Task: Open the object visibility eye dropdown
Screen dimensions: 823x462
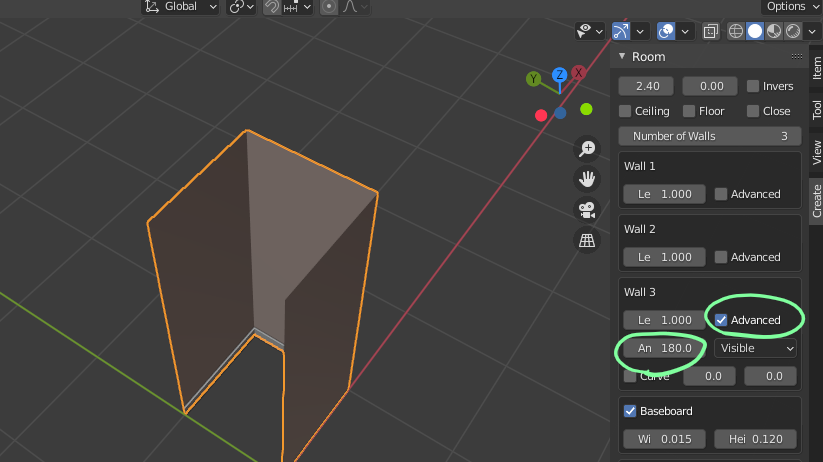Action: (x=589, y=31)
